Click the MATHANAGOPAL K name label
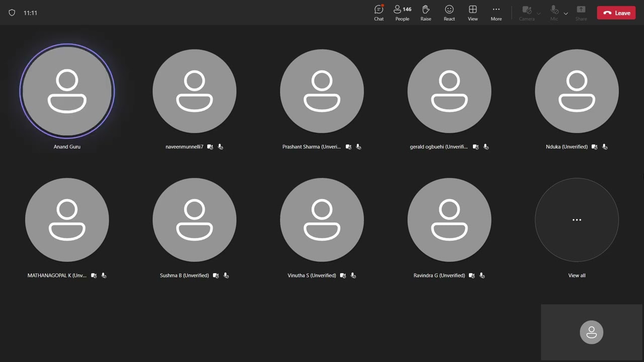This screenshot has height=362, width=644. (x=57, y=276)
